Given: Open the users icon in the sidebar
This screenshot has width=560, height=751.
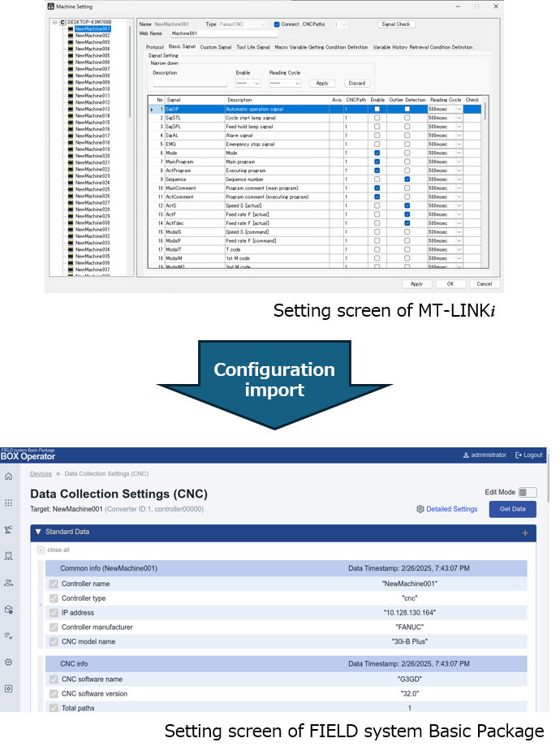Looking at the screenshot, I should tap(8, 582).
